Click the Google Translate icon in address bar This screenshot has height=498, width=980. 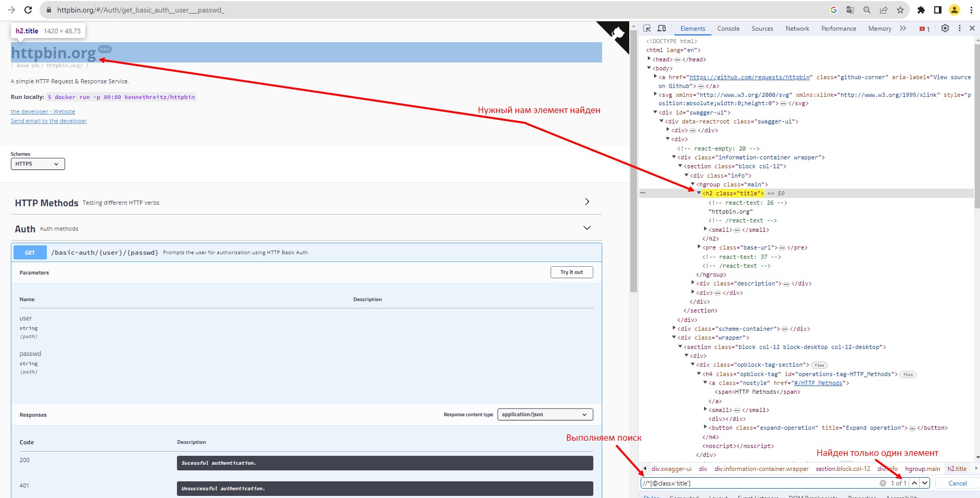(850, 10)
